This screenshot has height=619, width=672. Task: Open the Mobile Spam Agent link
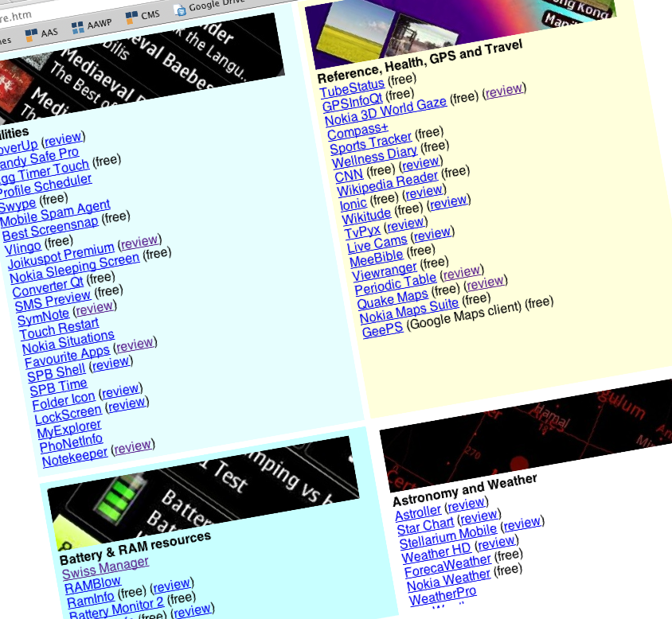[x=55, y=214]
